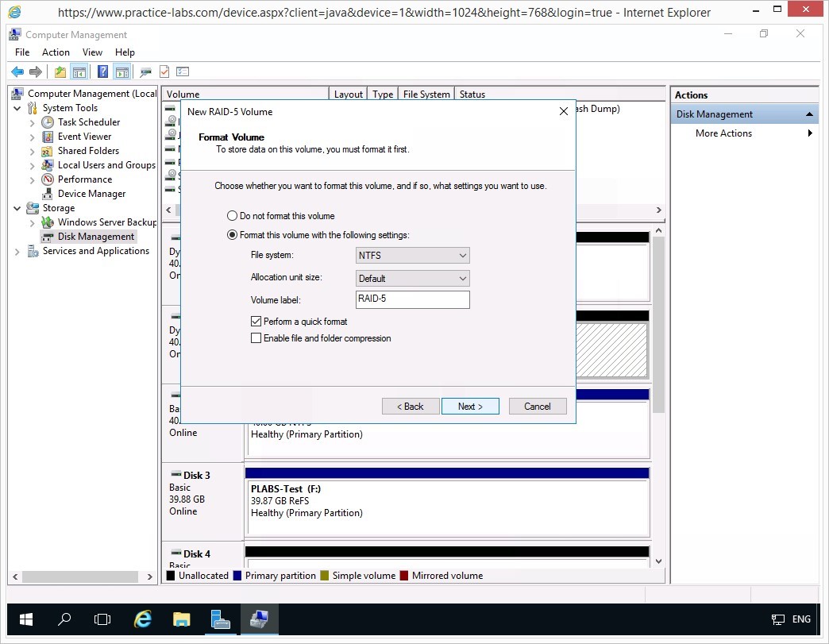Click the Next button in wizard
Image resolution: width=829 pixels, height=644 pixels.
pos(470,407)
